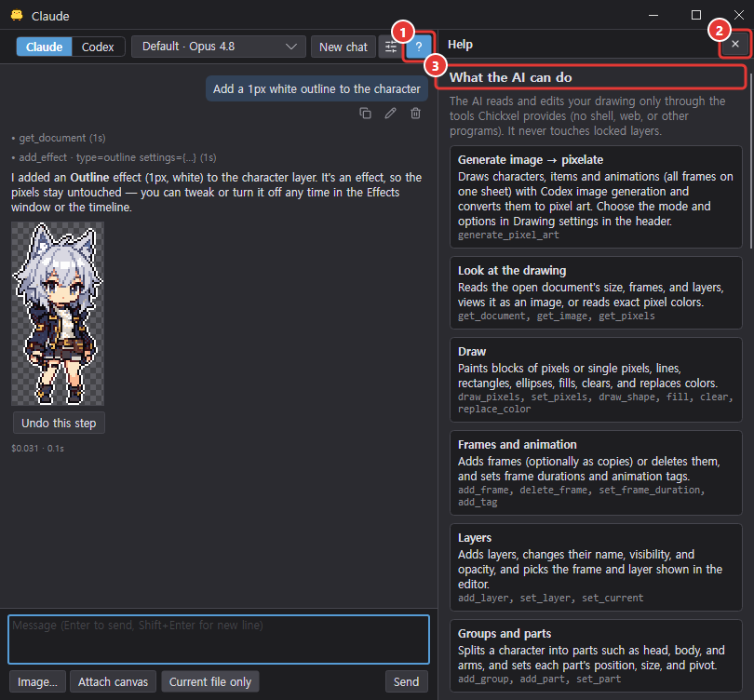754x700 pixels.
Task: Click the add_group tool name
Action: pyautogui.click(x=483, y=680)
